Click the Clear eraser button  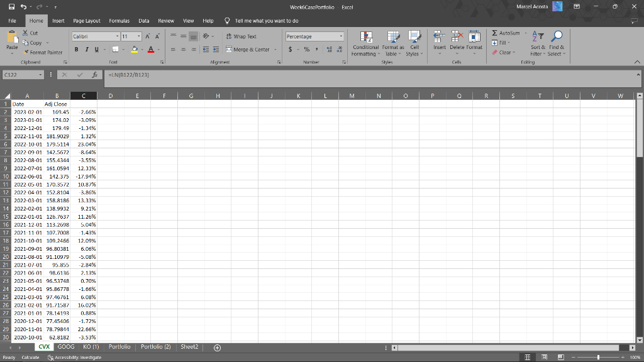(x=503, y=53)
